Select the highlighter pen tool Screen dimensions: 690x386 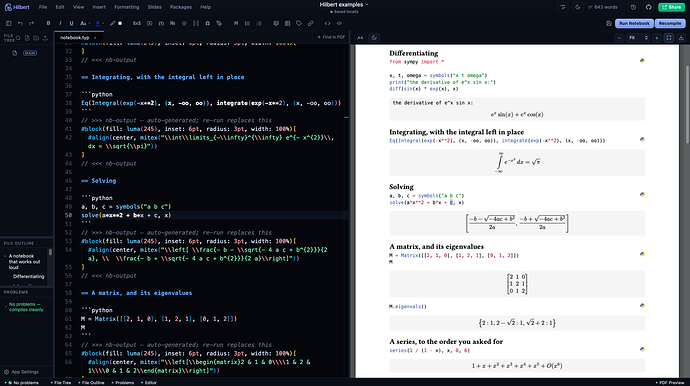pos(112,23)
